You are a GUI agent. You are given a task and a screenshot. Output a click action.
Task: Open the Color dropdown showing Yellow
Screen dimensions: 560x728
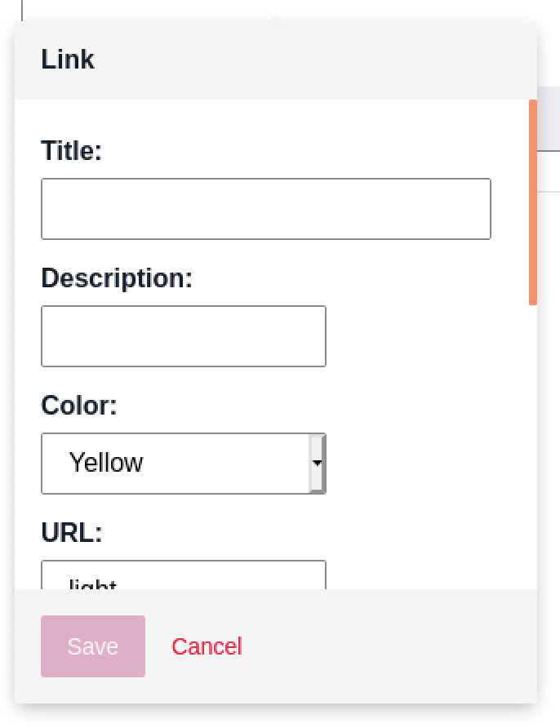pyautogui.click(x=184, y=464)
